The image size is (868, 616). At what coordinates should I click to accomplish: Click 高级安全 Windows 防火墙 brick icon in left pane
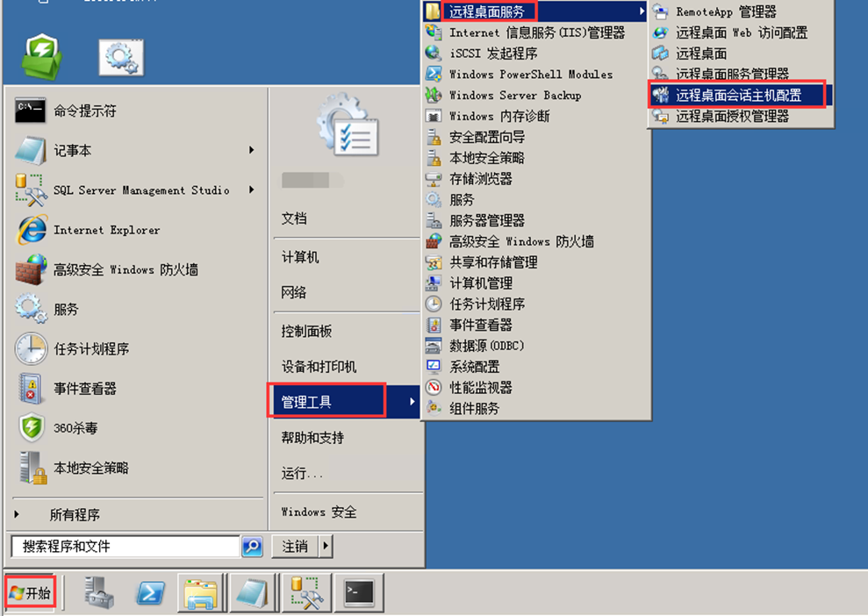pyautogui.click(x=31, y=269)
